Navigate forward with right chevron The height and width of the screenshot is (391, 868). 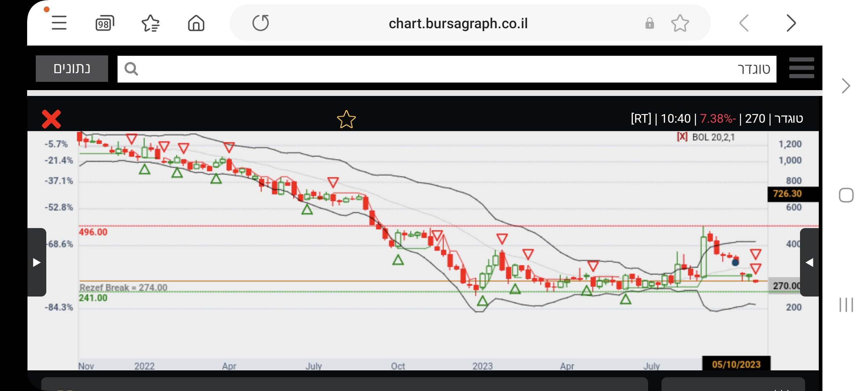pyautogui.click(x=791, y=24)
